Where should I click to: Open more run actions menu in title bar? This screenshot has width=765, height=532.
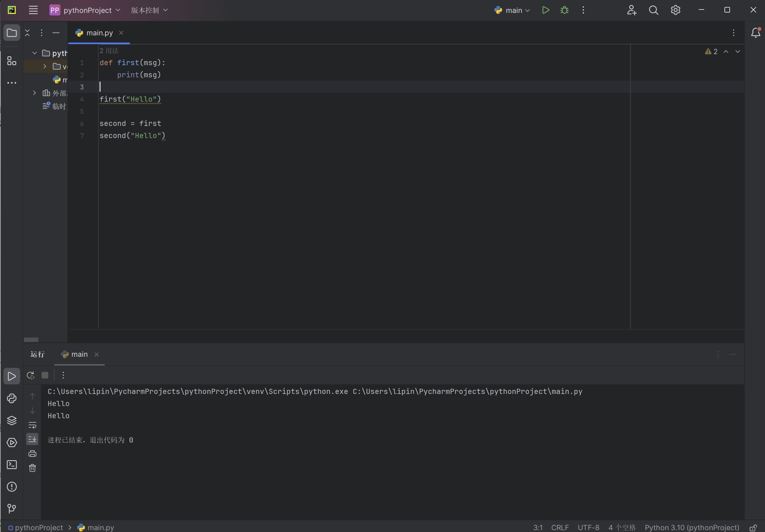pos(583,10)
